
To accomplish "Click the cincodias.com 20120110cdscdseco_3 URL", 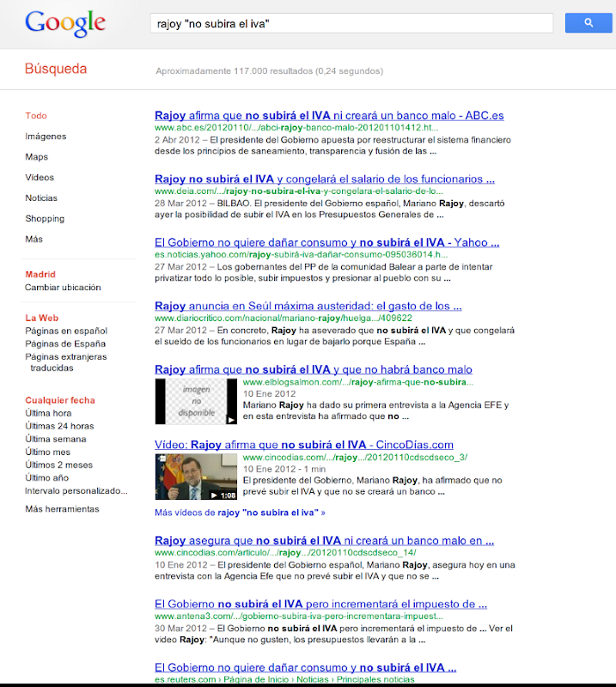I will [355, 458].
